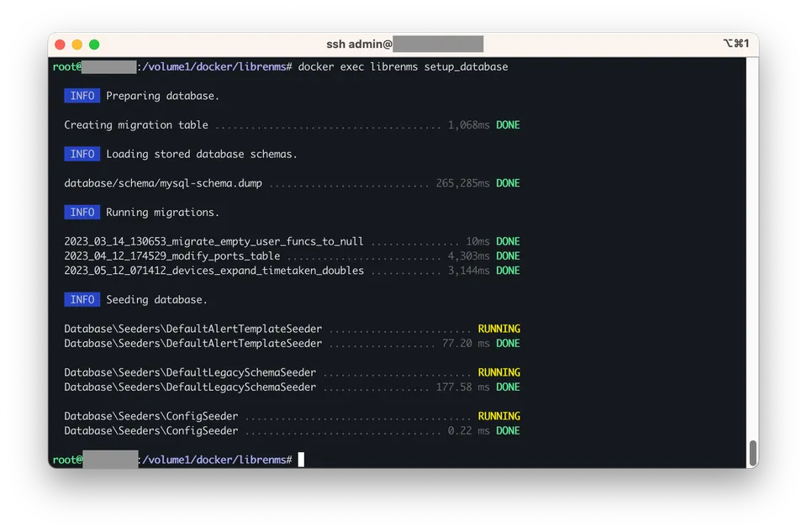This screenshot has width=807, height=532.
Task: Click the '4,303ms' timing value
Action: point(468,255)
